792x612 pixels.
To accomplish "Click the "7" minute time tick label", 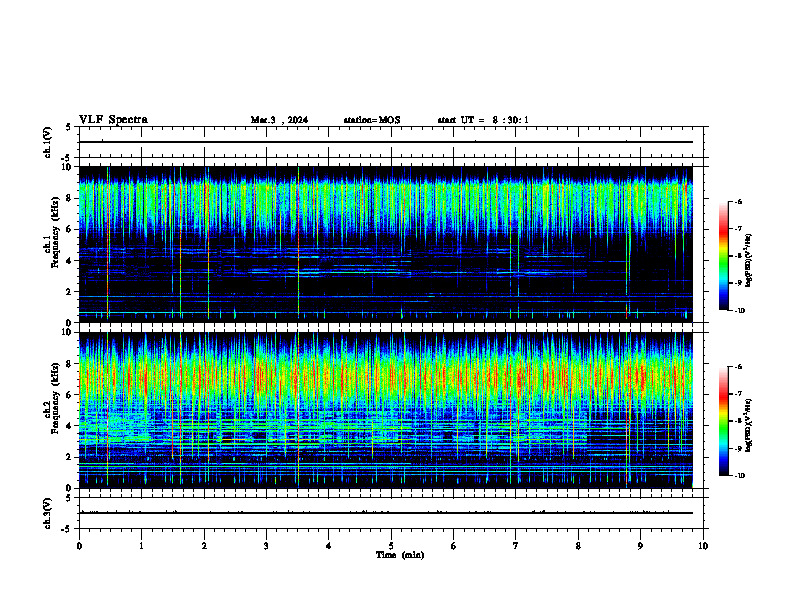I will 516,546.
